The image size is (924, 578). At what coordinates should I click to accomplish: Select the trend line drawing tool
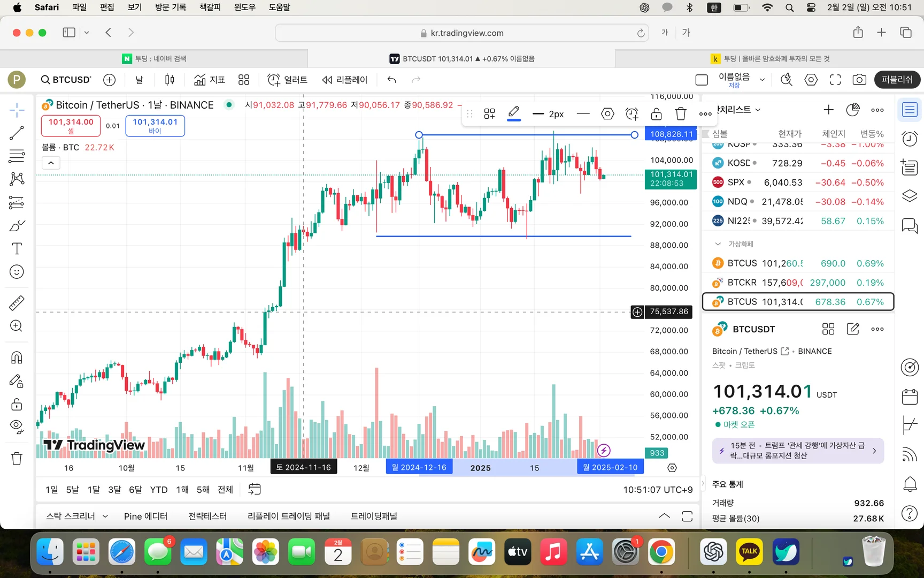click(17, 133)
